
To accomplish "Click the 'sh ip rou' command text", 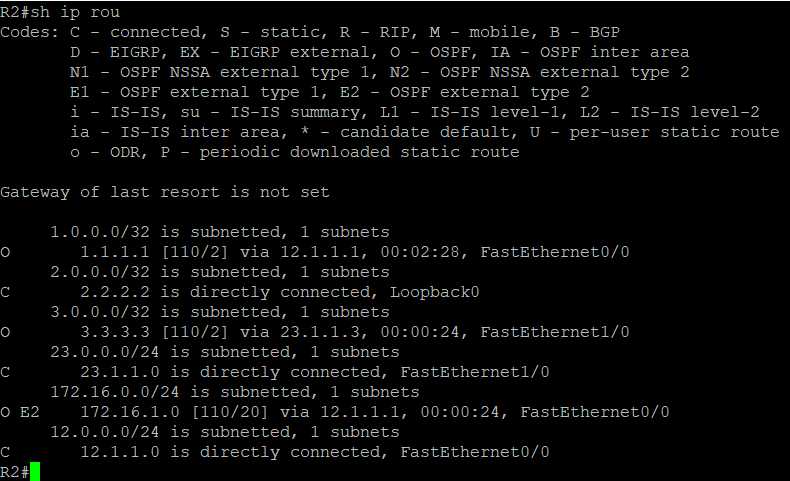I will (x=75, y=12).
